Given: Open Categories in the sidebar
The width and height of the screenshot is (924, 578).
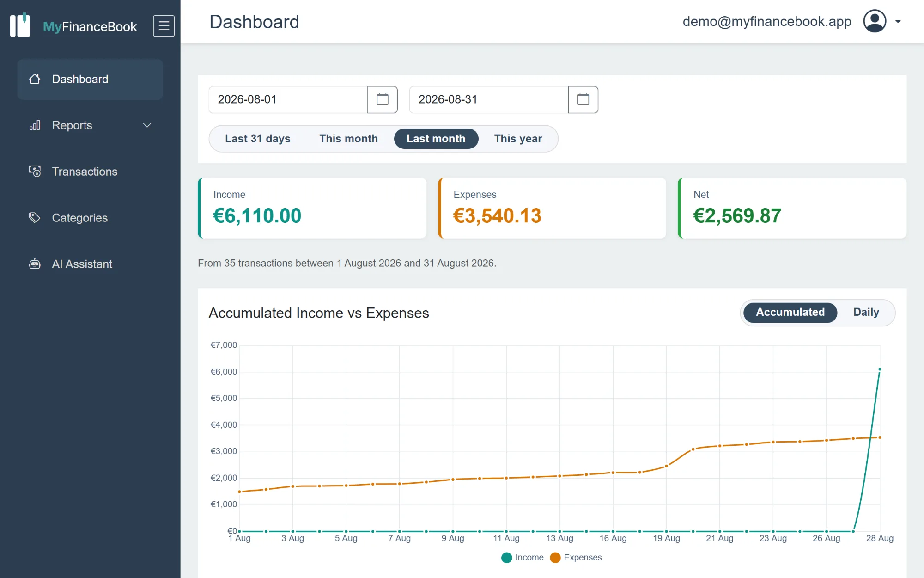Looking at the screenshot, I should click(x=90, y=218).
